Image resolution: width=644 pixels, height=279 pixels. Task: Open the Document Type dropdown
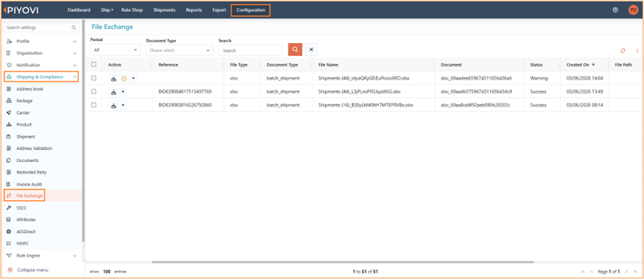coord(180,50)
